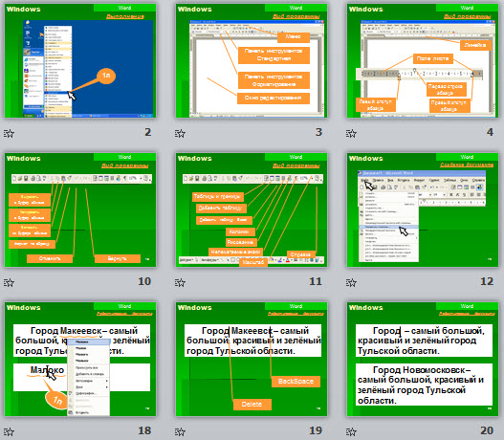The height and width of the screenshot is (440, 504).
Task: Click slide number "10" label
Action: 144,281
